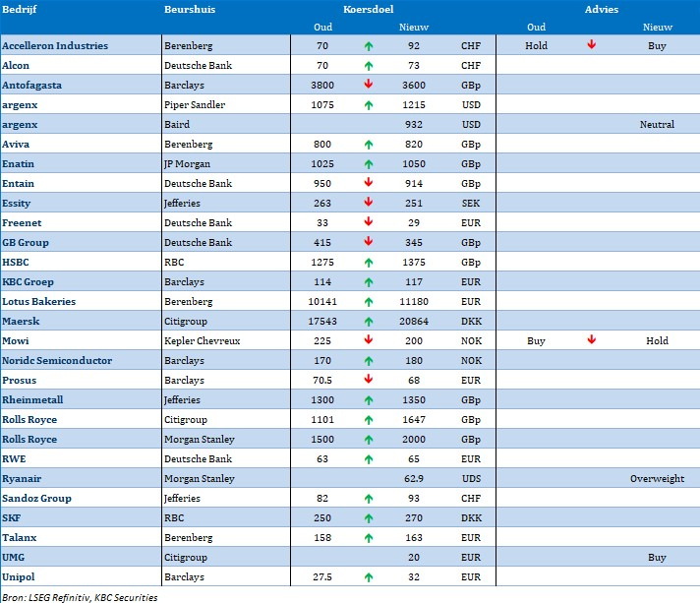Image resolution: width=700 pixels, height=603 pixels.
Task: Select the Noridc Semiconductor company name
Action: click(x=57, y=360)
